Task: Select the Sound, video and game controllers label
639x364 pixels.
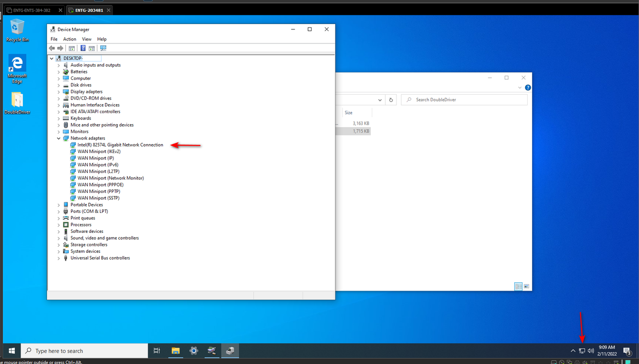Action: coord(105,238)
